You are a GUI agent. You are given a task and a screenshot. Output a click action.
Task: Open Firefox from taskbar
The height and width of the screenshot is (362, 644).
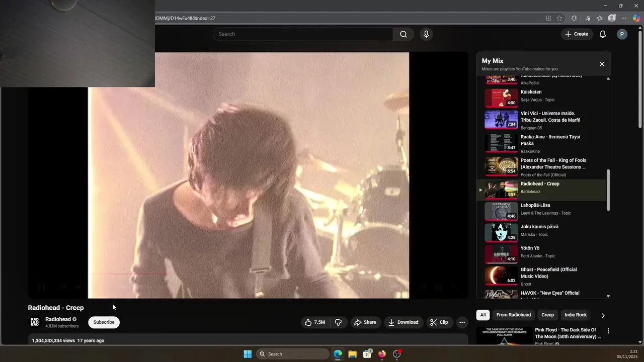(382, 354)
